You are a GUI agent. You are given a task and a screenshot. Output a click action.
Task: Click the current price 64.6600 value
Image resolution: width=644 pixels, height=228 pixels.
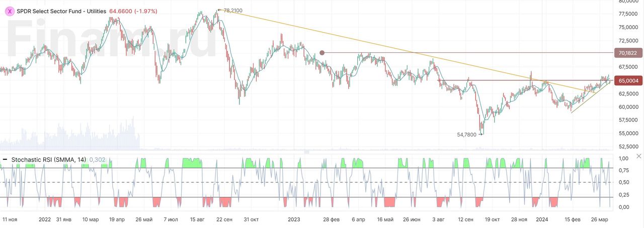[x=121, y=11]
